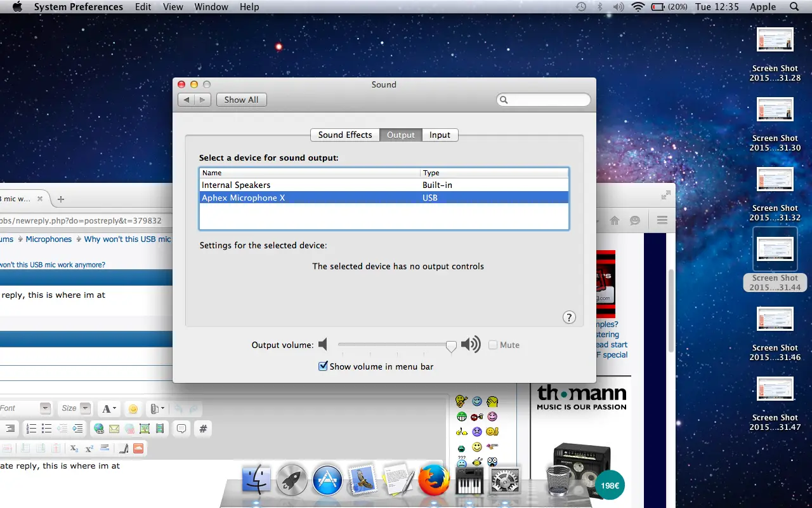Click the SoundCloud icon in editor
Screen dimensions: 812x508
coord(138,448)
